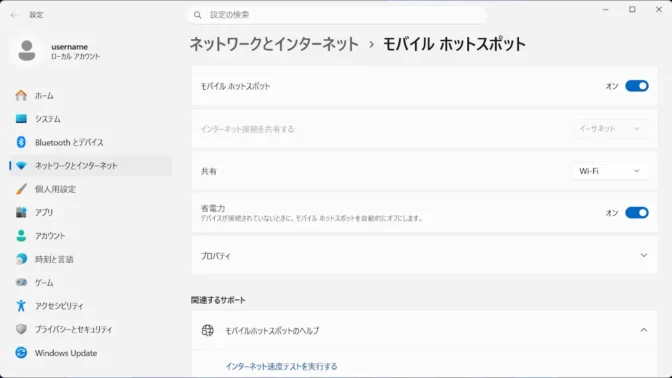Image resolution: width=672 pixels, height=378 pixels.
Task: Open 時刻と言語 settings
Action: pyautogui.click(x=90, y=259)
